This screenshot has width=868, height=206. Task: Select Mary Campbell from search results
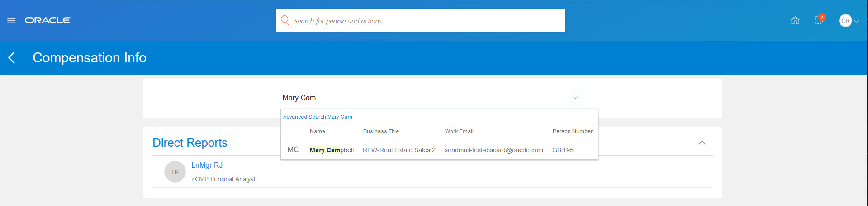pos(332,150)
